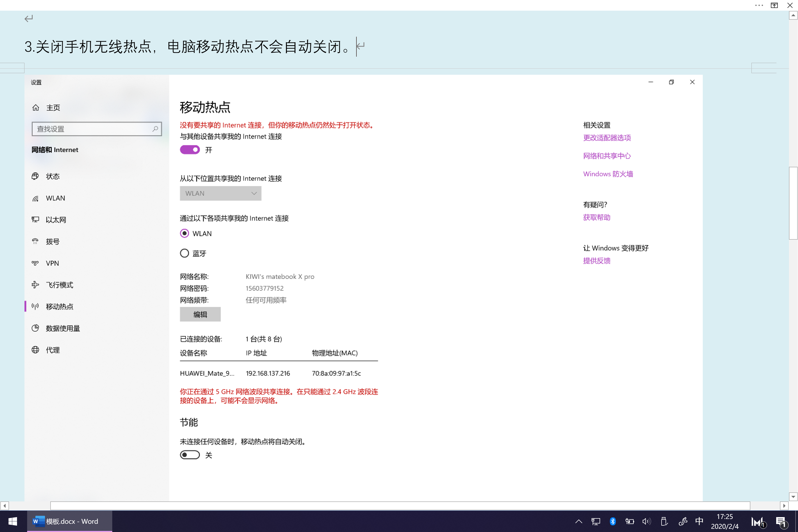Click the 编辑 edit button

coord(200,314)
